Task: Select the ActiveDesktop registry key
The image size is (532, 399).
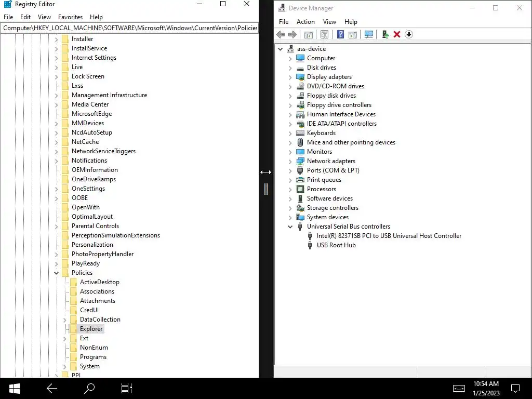Action: coord(99,282)
